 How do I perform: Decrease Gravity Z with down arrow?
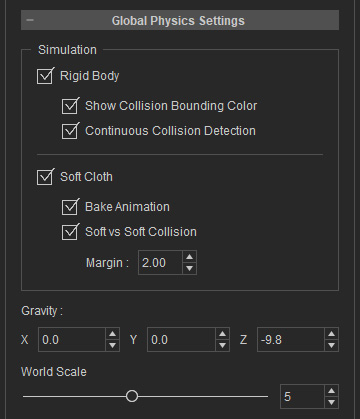pos(331,345)
